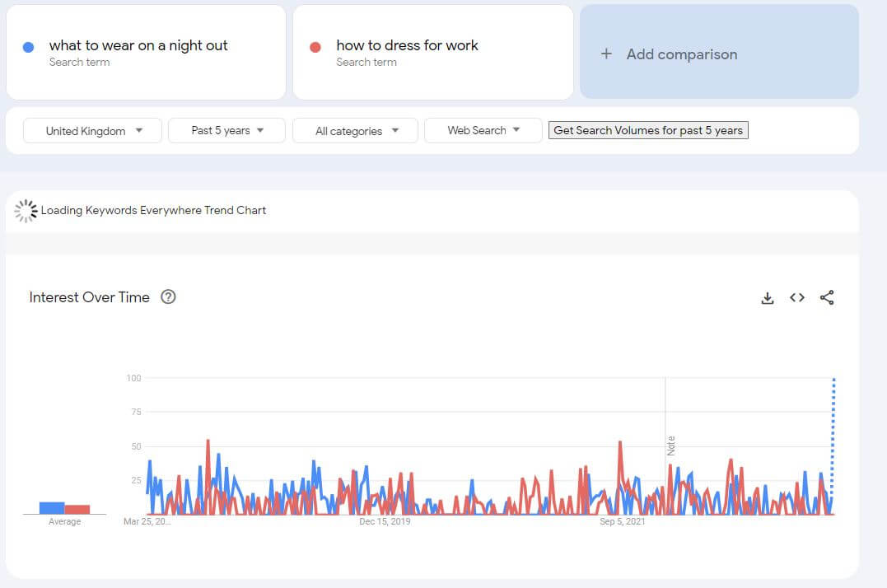Click the 'Search term' label under second term
The width and height of the screenshot is (887, 588).
[x=366, y=63]
